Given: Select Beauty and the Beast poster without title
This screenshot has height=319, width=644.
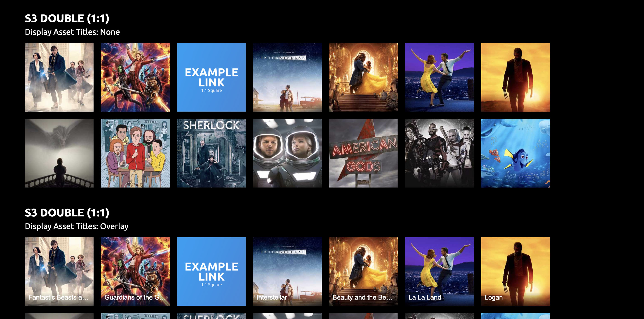Looking at the screenshot, I should click(363, 77).
